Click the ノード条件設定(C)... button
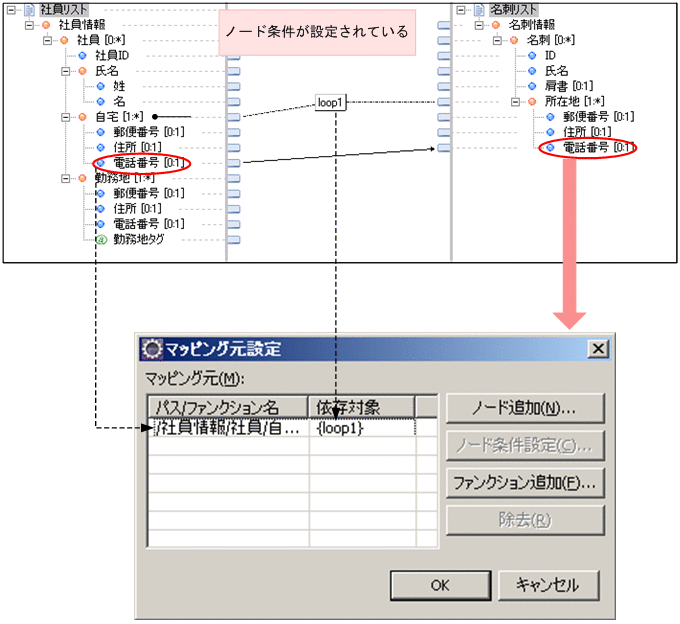 (525, 445)
